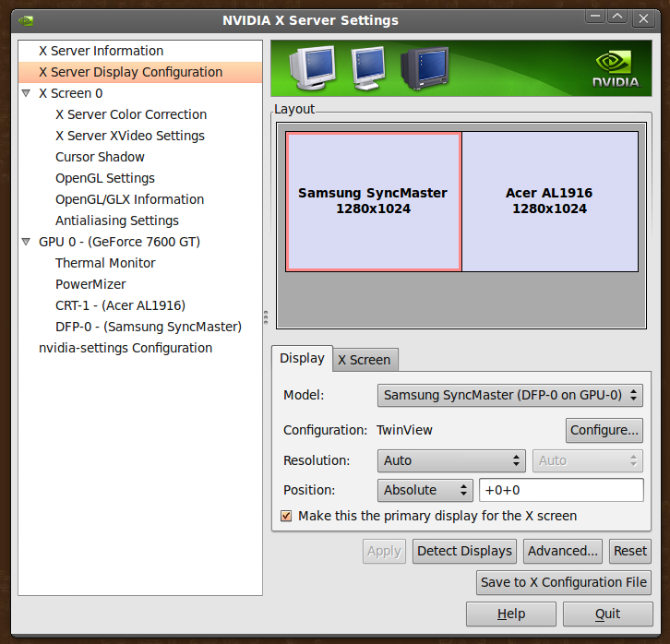The height and width of the screenshot is (644, 670).
Task: Select Samsung SyncMaster display in layout
Action: [373, 201]
